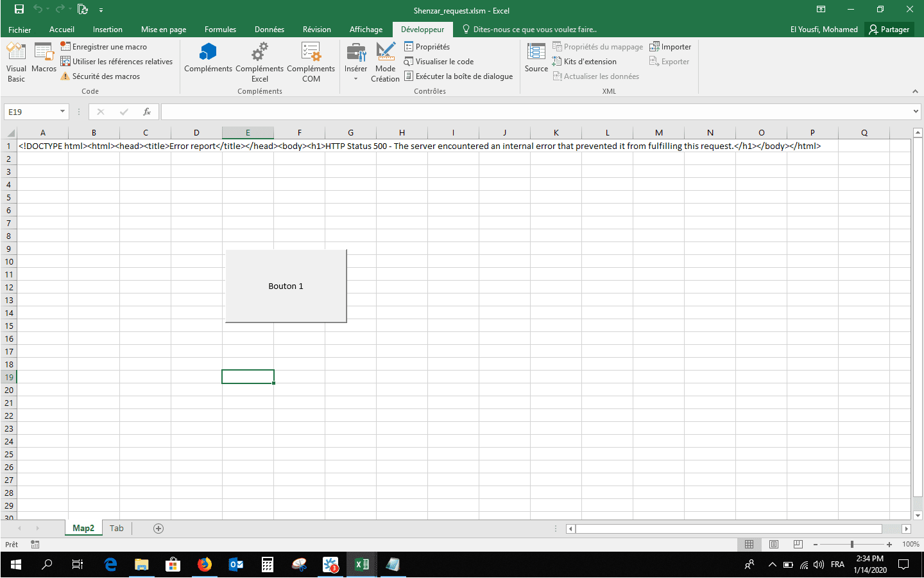Expand the formula bar

pos(916,112)
